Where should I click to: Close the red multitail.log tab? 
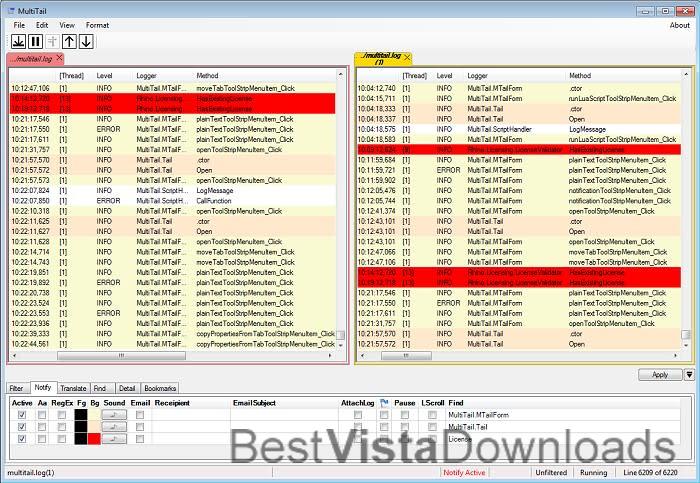coord(59,58)
